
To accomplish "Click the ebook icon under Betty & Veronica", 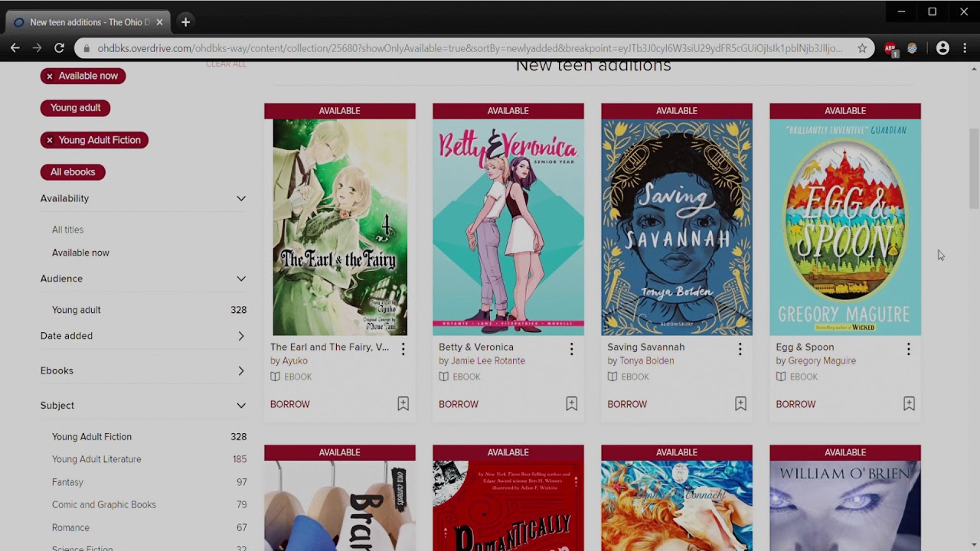I will (x=443, y=377).
